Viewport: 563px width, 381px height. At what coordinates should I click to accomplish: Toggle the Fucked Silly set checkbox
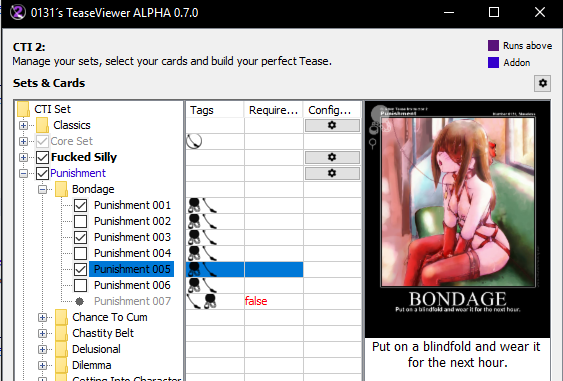point(42,157)
